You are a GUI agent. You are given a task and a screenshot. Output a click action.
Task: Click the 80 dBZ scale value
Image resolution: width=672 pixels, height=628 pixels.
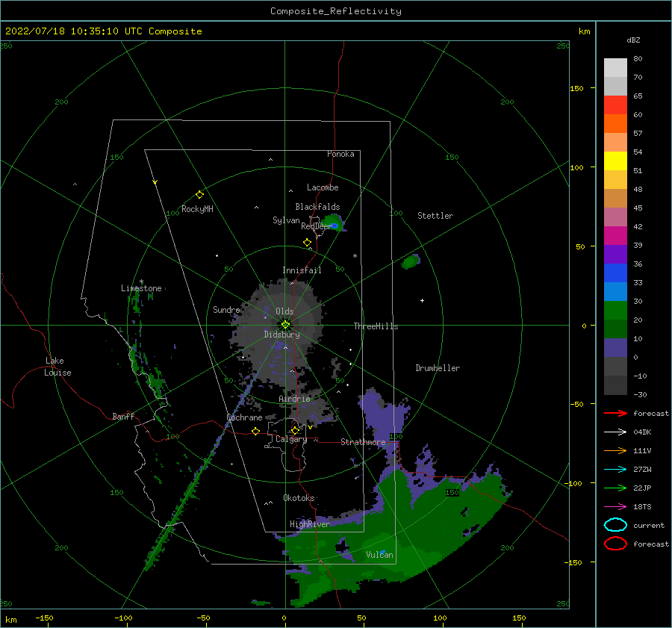tap(638, 59)
